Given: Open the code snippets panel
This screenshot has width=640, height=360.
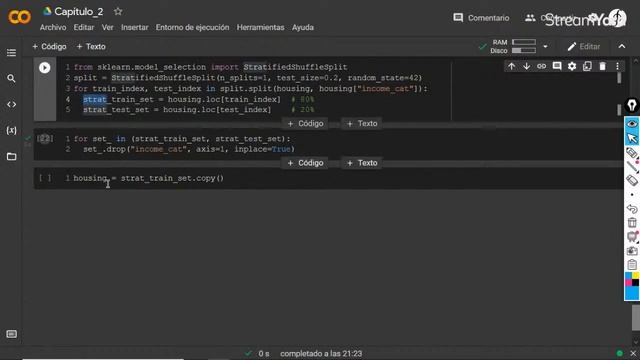Looking at the screenshot, I should 11,104.
